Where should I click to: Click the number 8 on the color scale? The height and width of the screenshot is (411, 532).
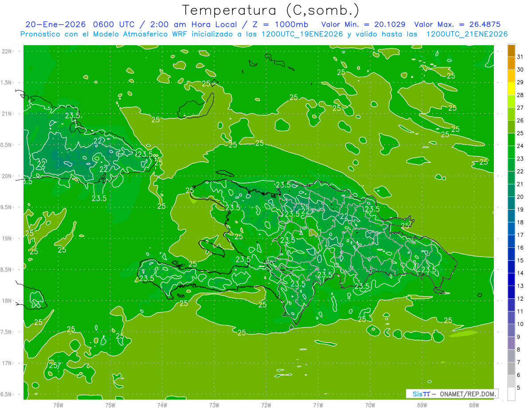pos(519,350)
